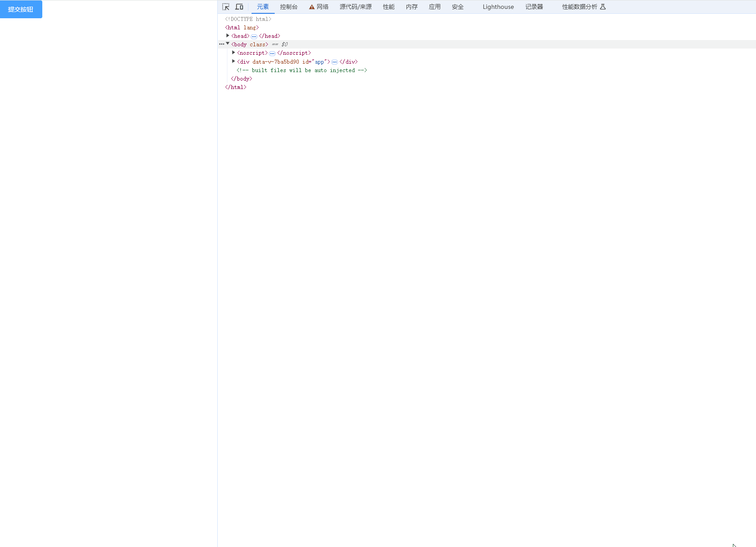The height and width of the screenshot is (547, 756).
Task: Click the flask icon next to 性能数据分析
Action: pyautogui.click(x=603, y=7)
